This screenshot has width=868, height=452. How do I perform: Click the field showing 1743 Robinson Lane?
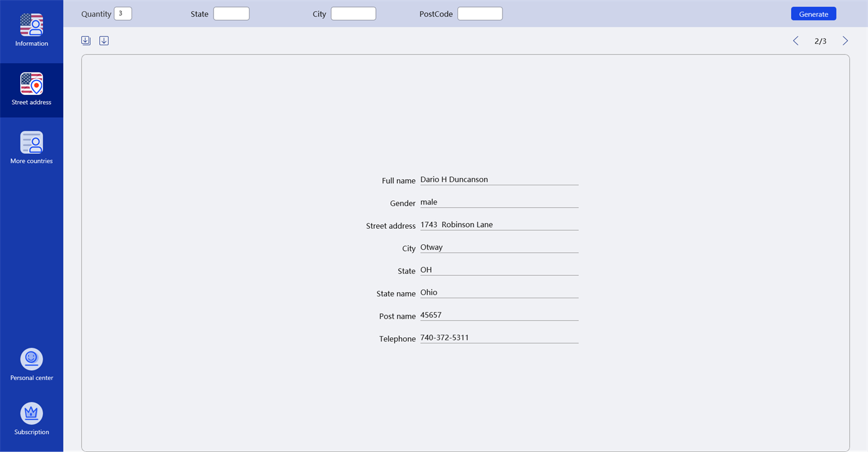click(499, 225)
